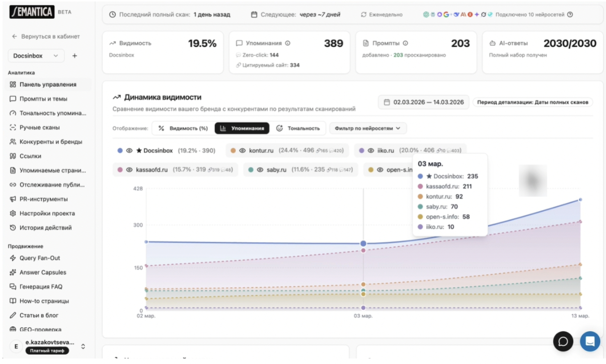Click info icon next to Упоминания

(288, 44)
